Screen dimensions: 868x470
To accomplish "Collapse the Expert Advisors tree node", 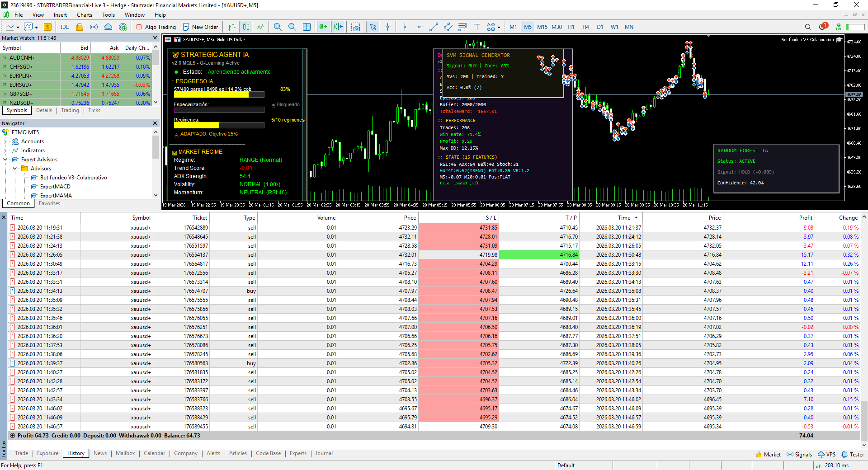I will [x=5, y=160].
